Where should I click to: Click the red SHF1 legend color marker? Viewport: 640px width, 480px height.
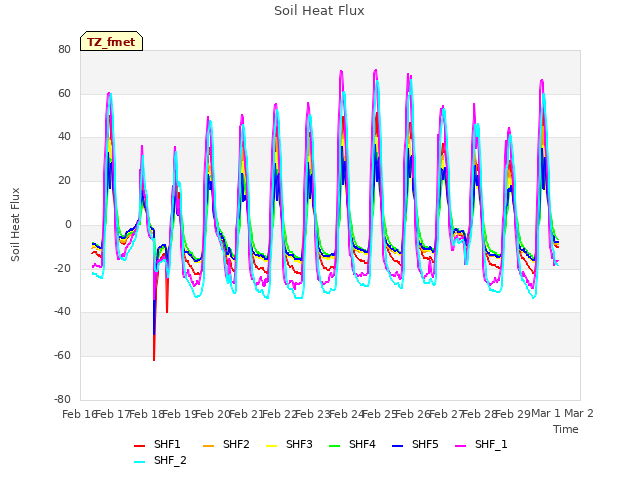point(140,446)
